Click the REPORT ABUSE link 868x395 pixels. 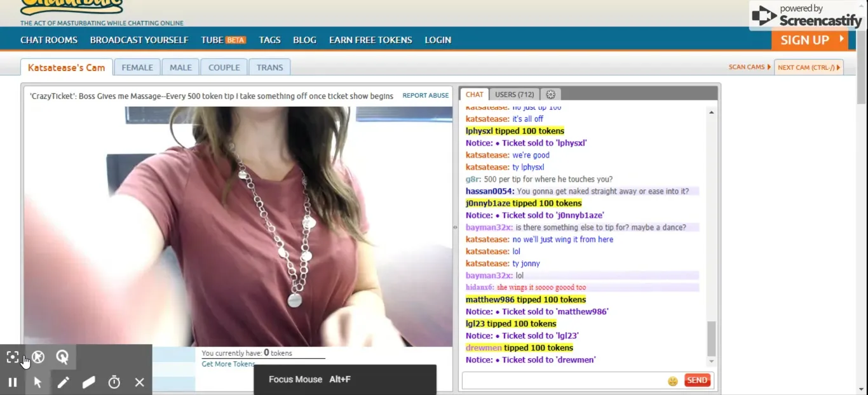point(425,96)
